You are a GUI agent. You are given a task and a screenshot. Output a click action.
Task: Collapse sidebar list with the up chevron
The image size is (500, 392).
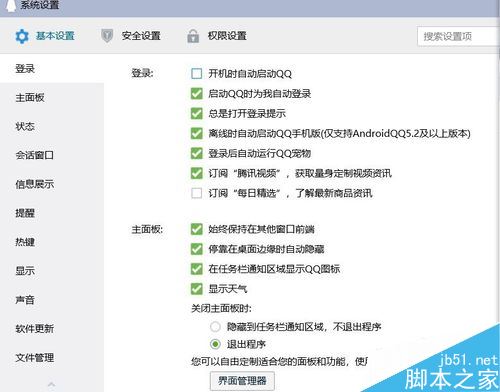(x=52, y=384)
